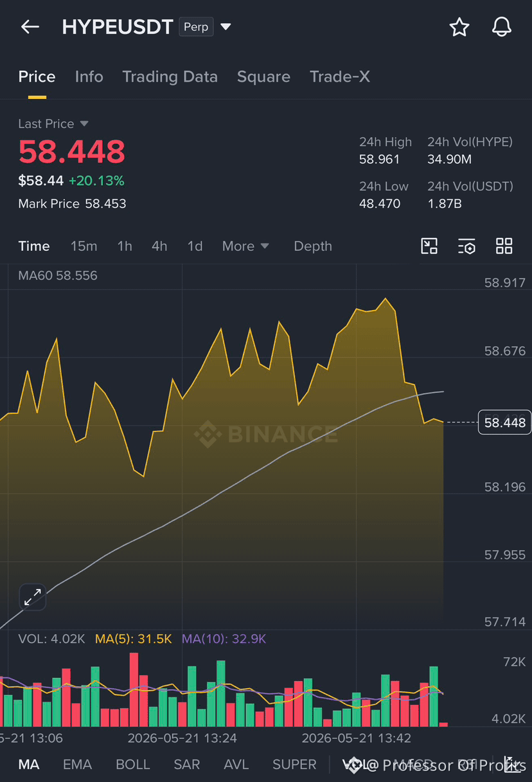This screenshot has width=532, height=782.
Task: Expand the More intervals dropdown
Action: (x=245, y=246)
